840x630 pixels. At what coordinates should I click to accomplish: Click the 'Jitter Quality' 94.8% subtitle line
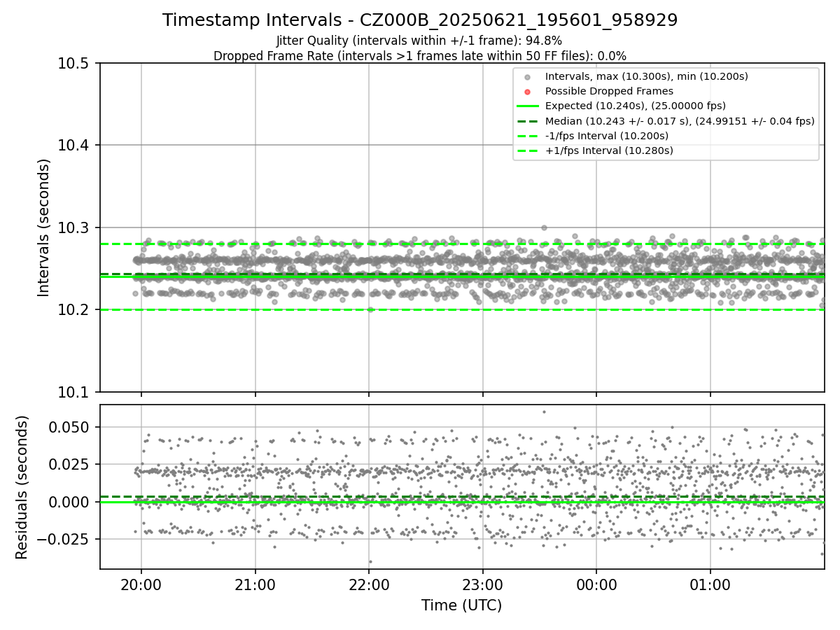[419, 41]
